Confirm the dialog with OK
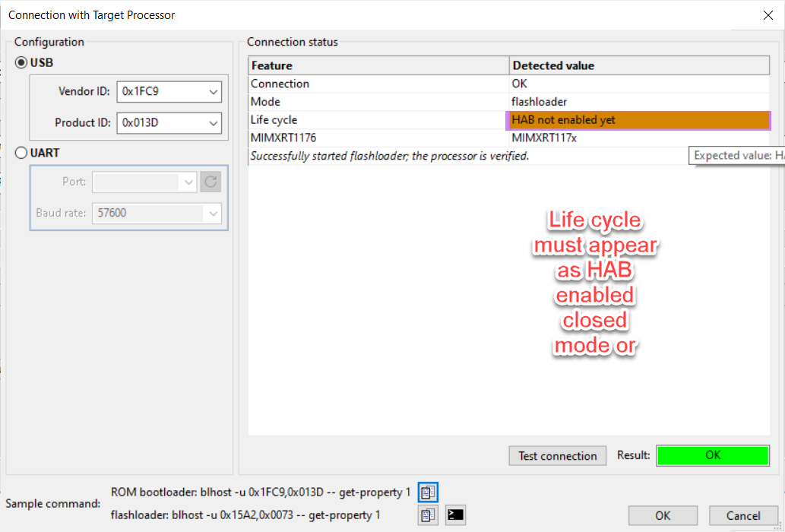Image resolution: width=785 pixels, height=532 pixels. [x=662, y=515]
